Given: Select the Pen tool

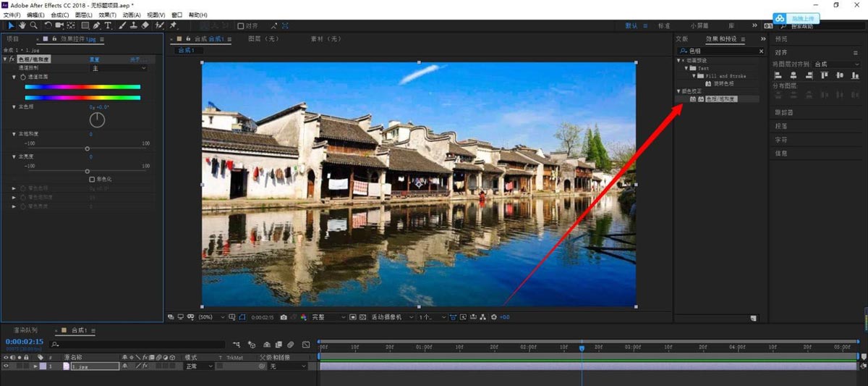Looking at the screenshot, I should [x=98, y=25].
